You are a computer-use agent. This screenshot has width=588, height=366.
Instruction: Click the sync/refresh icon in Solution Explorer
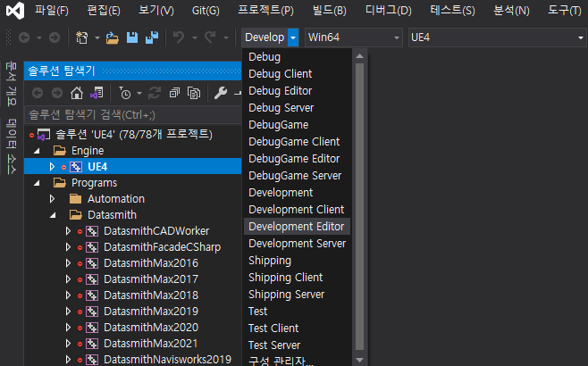point(154,93)
